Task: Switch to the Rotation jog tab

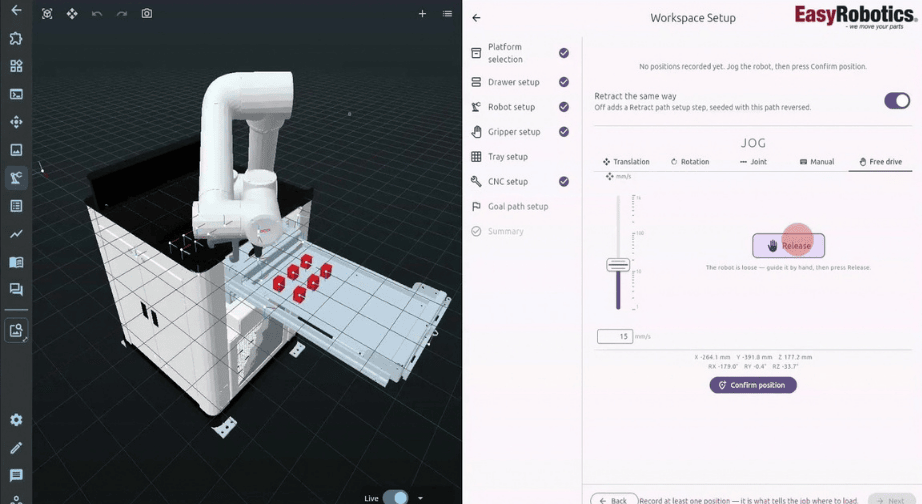Action: click(690, 162)
